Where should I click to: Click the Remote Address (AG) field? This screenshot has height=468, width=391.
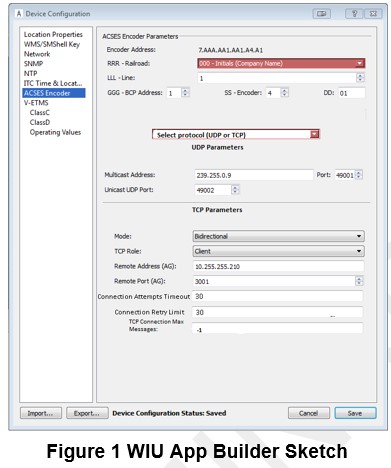278,266
